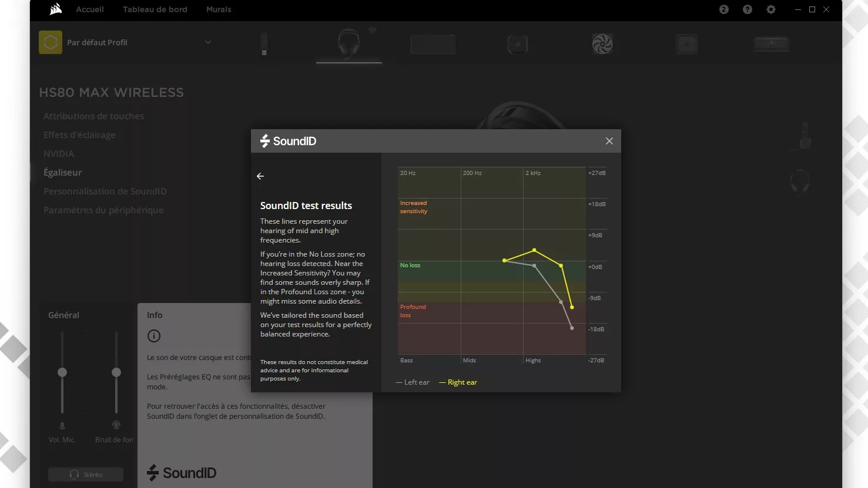Image resolution: width=868 pixels, height=488 pixels.
Task: Go back with the SoundID arrow
Action: [x=260, y=176]
